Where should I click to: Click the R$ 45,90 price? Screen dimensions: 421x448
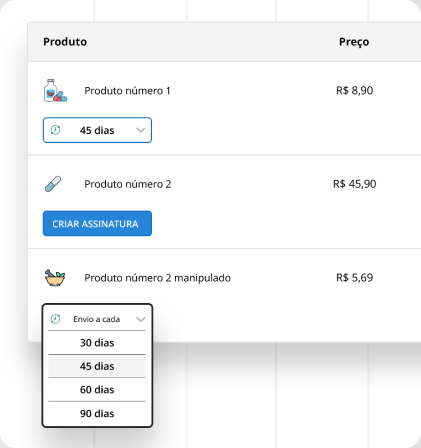tap(355, 184)
